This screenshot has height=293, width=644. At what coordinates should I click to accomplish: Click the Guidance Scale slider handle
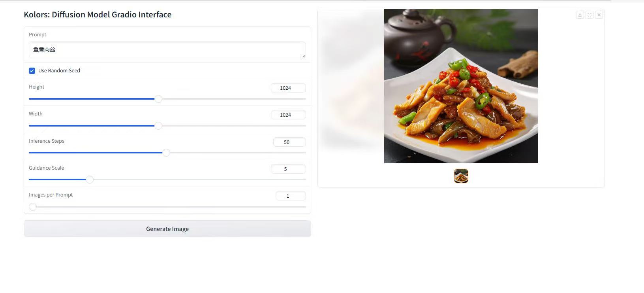90,180
